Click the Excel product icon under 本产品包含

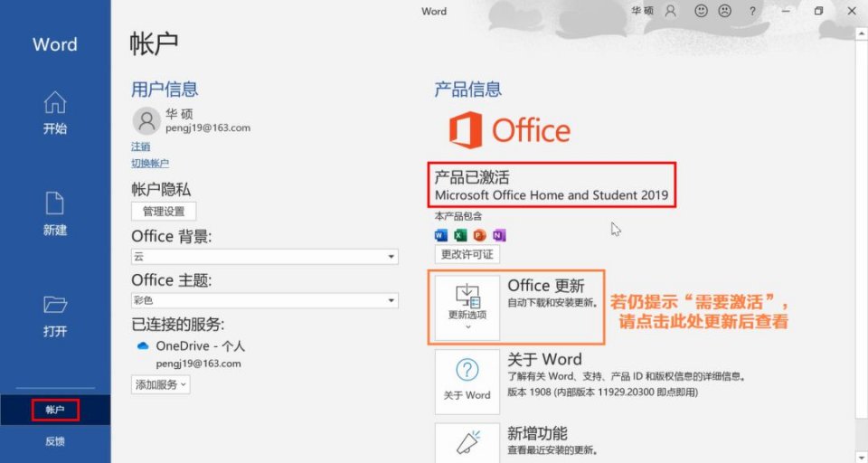(x=460, y=235)
